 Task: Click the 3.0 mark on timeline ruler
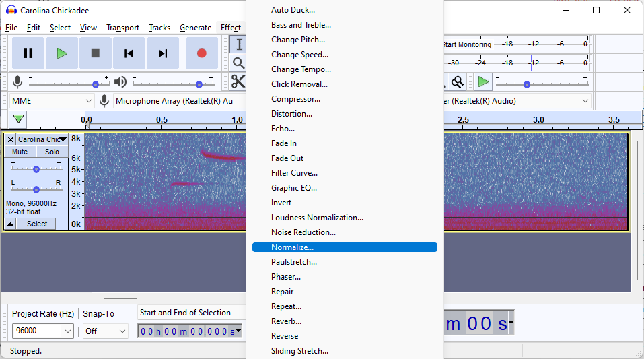point(538,120)
